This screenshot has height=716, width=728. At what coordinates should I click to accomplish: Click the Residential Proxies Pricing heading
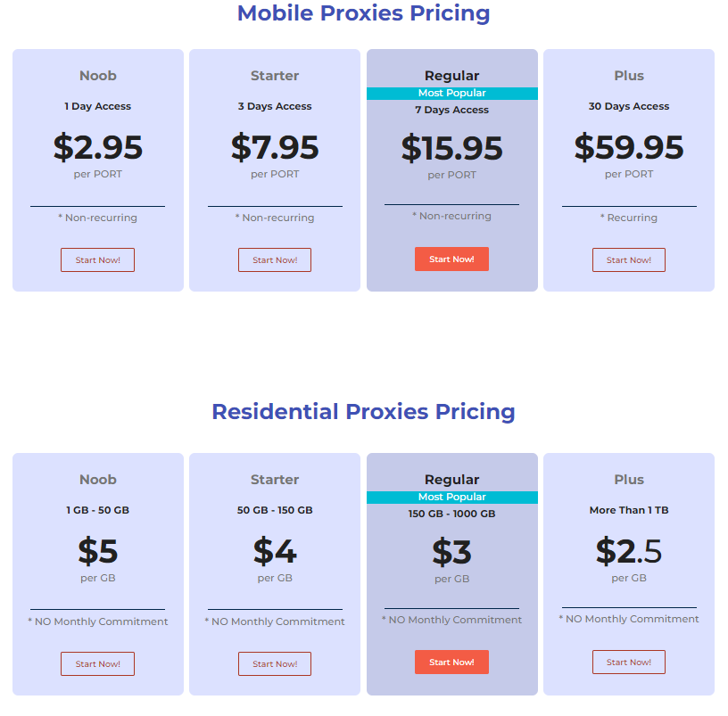pos(363,412)
